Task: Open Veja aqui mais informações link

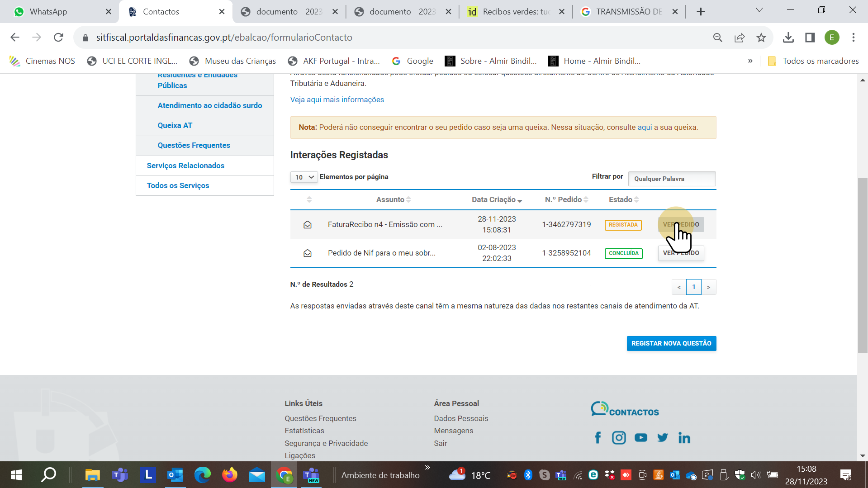Action: click(x=337, y=99)
